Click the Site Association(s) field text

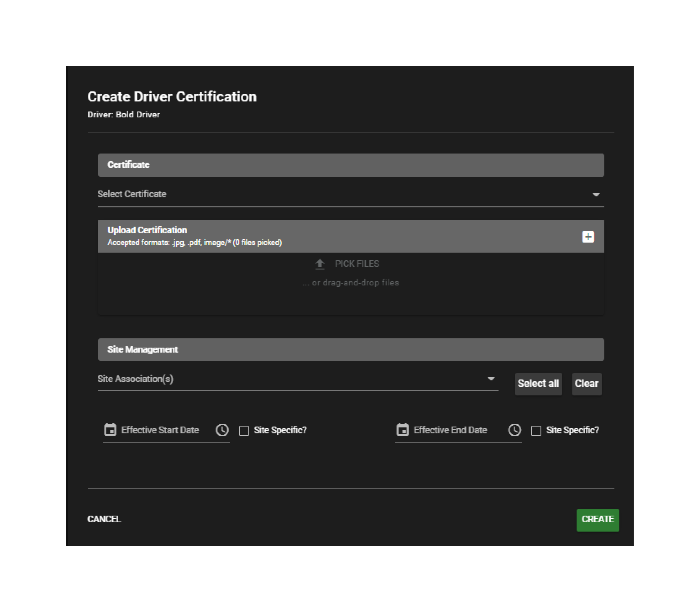pyautogui.click(x=135, y=379)
